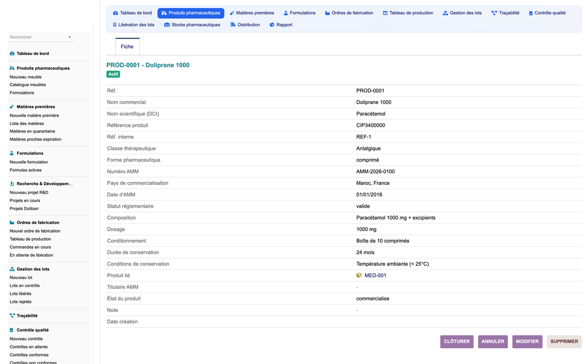Click the Libération des lots ribbon icon
588x364 pixels.
tap(115, 25)
